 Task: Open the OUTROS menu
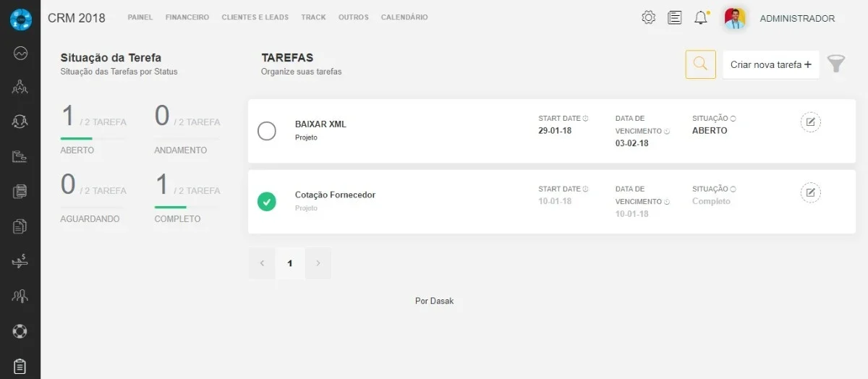353,17
